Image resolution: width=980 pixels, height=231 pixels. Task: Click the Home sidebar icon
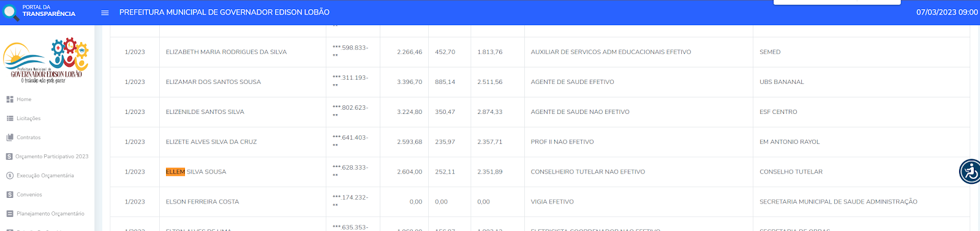(x=10, y=99)
